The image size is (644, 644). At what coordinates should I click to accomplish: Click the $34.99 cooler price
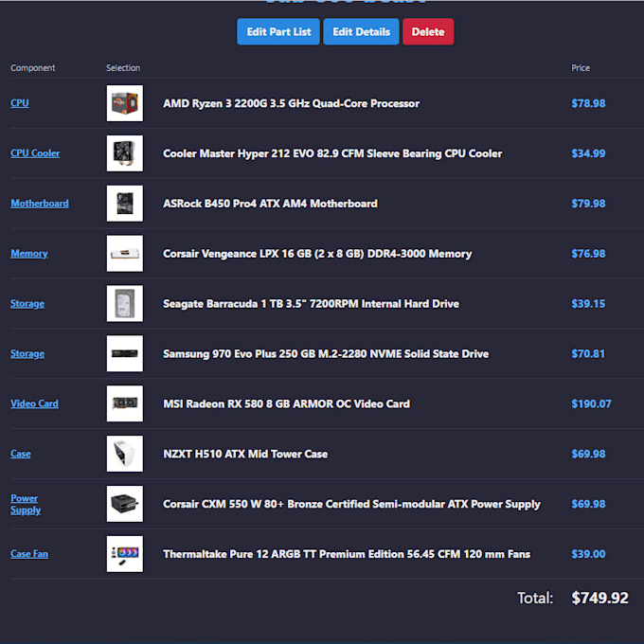pos(588,153)
